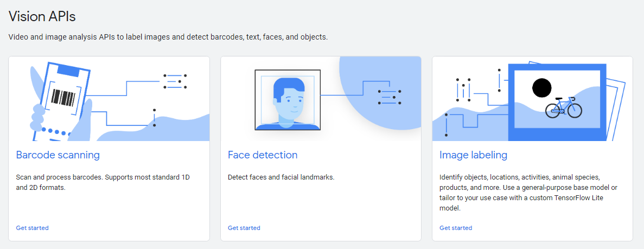Click Get started under Barcode scanning
The image size is (644, 249).
33,228
